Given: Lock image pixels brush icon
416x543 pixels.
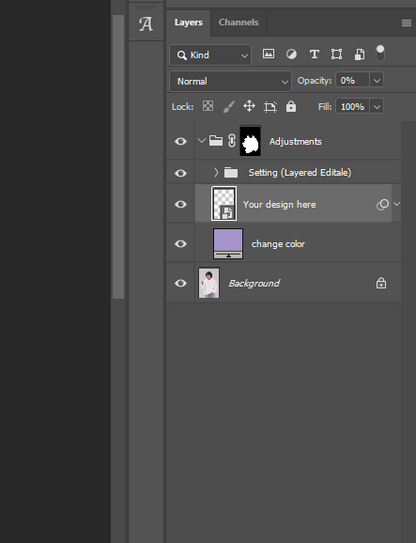Looking at the screenshot, I should 229,106.
